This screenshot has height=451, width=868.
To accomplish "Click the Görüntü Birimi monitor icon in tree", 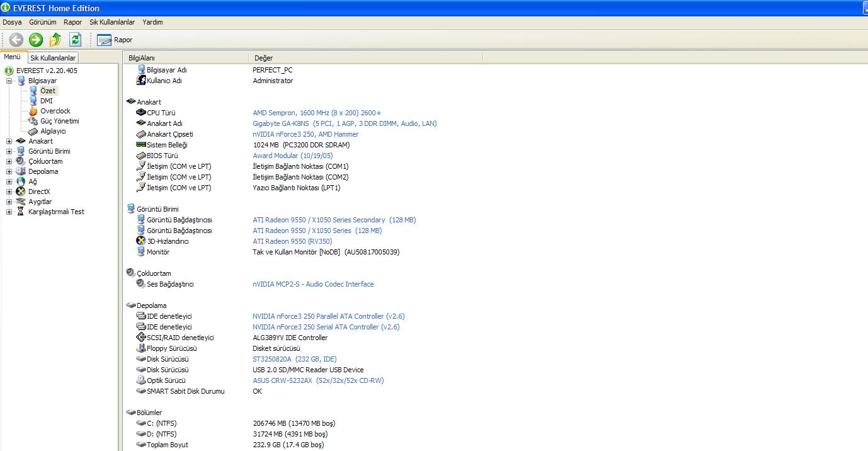I will coord(21,151).
